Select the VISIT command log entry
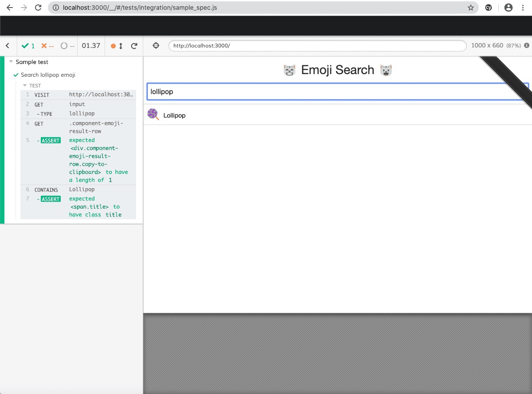Viewport: 532px width, 394px height. coord(78,95)
